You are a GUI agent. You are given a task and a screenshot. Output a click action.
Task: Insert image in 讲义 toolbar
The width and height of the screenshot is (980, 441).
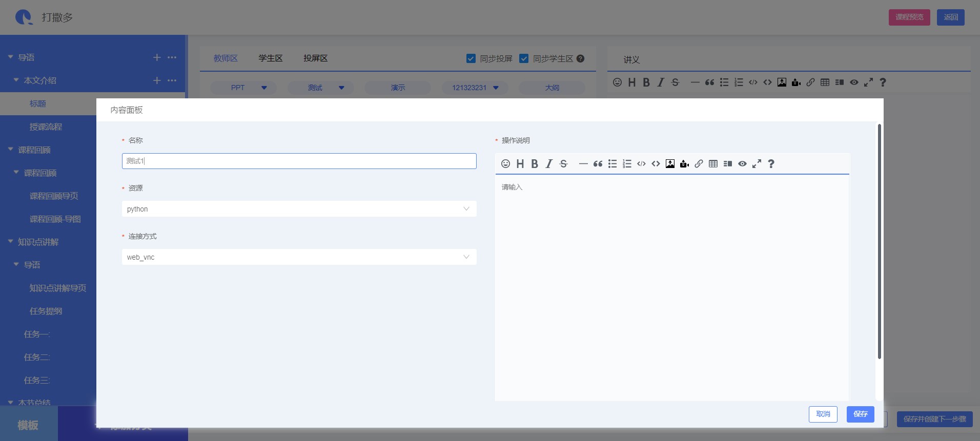point(782,82)
